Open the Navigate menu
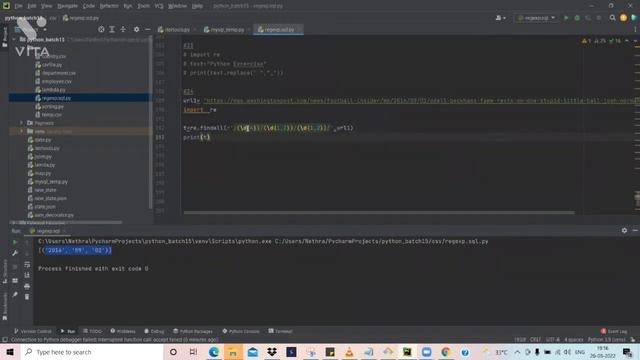640x360 pixels. click(x=67, y=6)
